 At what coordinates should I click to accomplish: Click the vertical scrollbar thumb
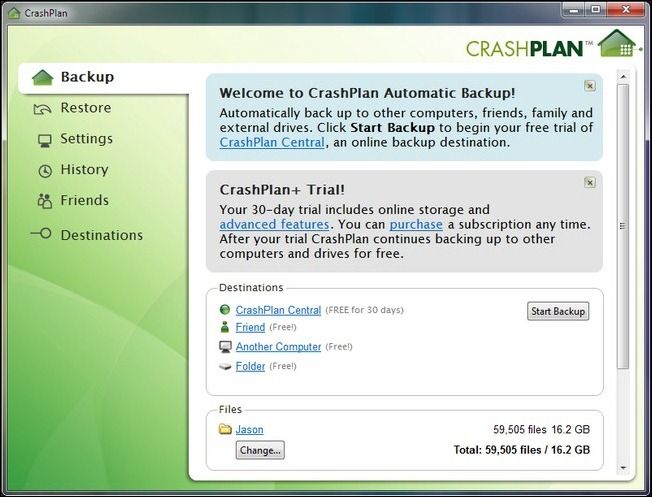(623, 227)
